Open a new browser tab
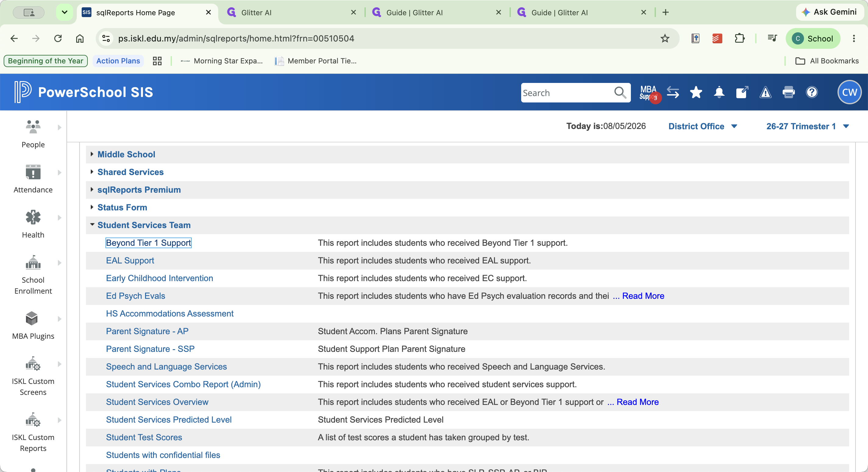Screen dimensions: 868x472 [x=666, y=13]
